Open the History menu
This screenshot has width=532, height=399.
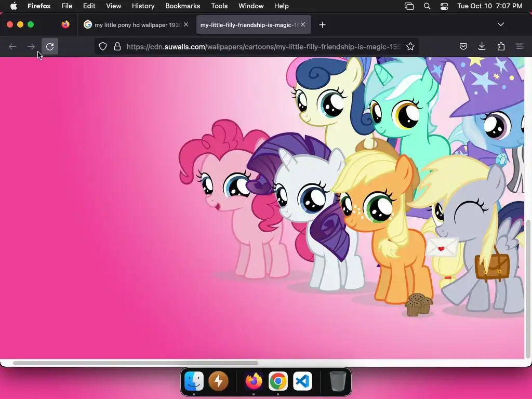click(143, 6)
